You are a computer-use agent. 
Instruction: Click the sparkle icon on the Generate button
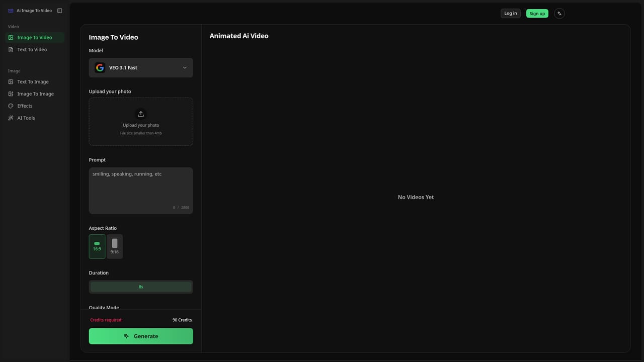point(127,336)
